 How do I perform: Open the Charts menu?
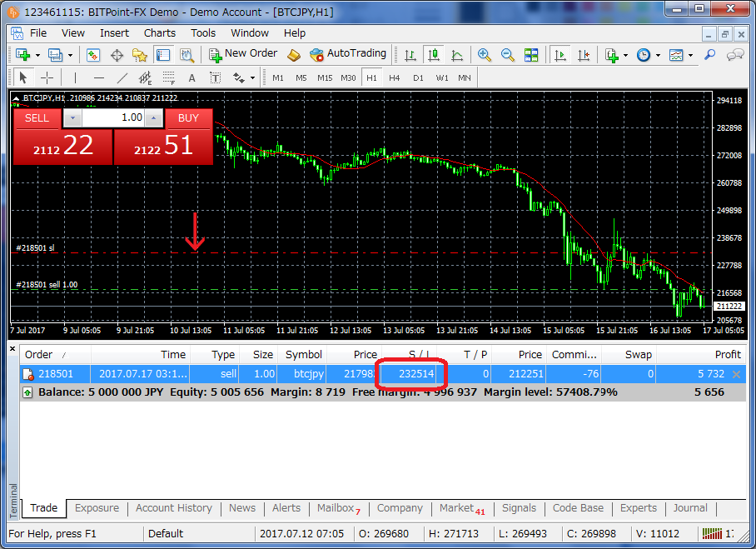coord(159,33)
